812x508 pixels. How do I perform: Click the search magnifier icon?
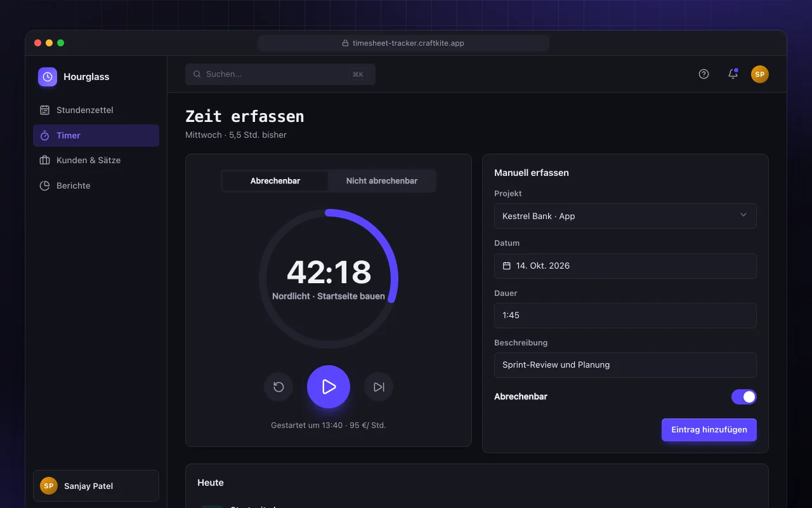click(197, 74)
